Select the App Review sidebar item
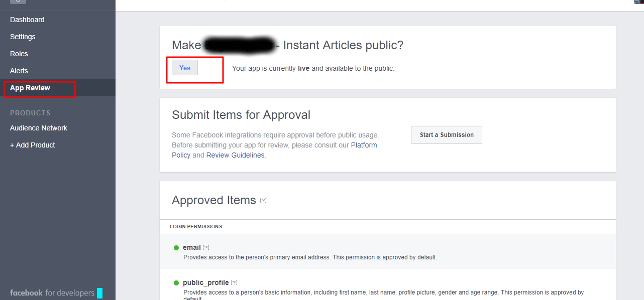This screenshot has width=644, height=300. 30,88
